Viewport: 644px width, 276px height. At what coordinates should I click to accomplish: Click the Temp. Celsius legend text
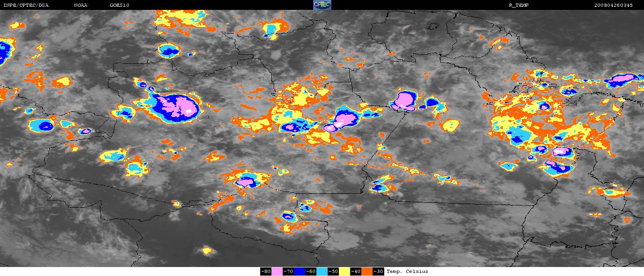pyautogui.click(x=407, y=272)
